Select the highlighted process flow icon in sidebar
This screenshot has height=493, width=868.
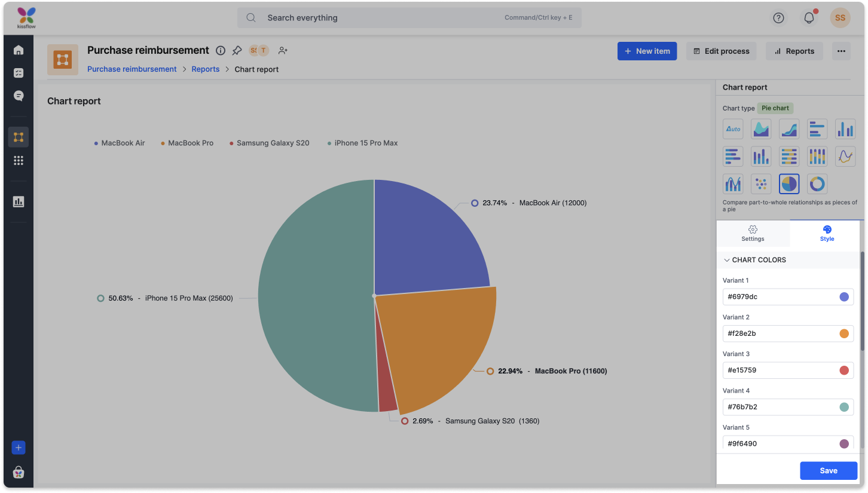tap(19, 137)
